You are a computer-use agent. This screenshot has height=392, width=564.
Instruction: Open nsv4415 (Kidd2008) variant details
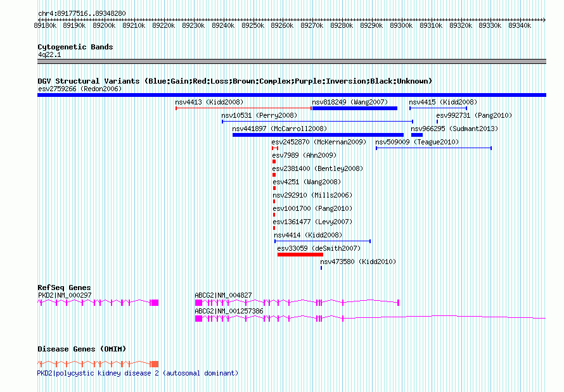click(443, 102)
